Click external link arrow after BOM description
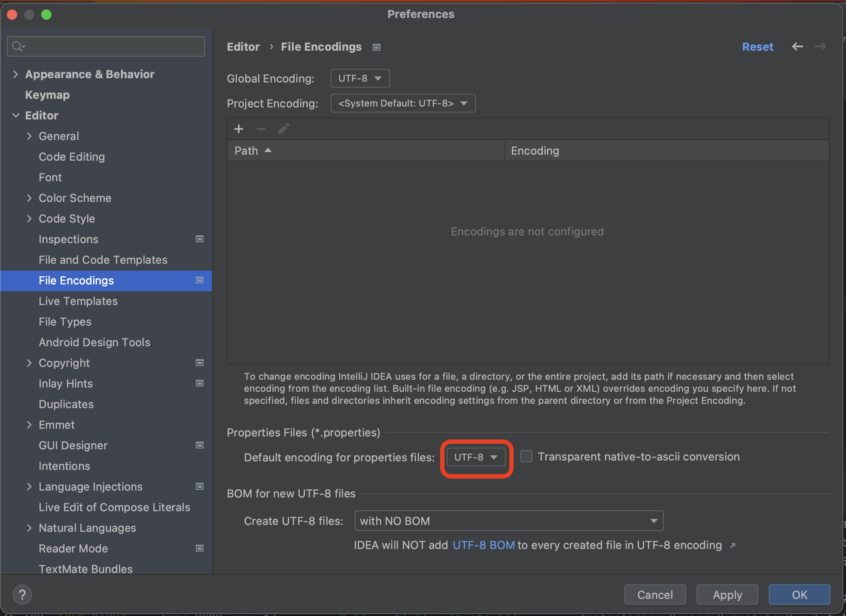The image size is (846, 616). pyautogui.click(x=733, y=546)
